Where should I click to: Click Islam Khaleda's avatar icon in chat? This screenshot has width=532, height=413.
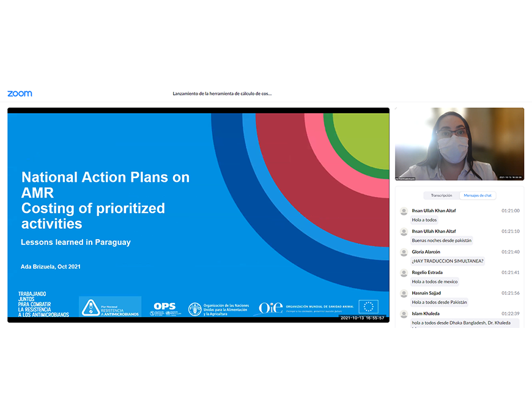(404, 314)
